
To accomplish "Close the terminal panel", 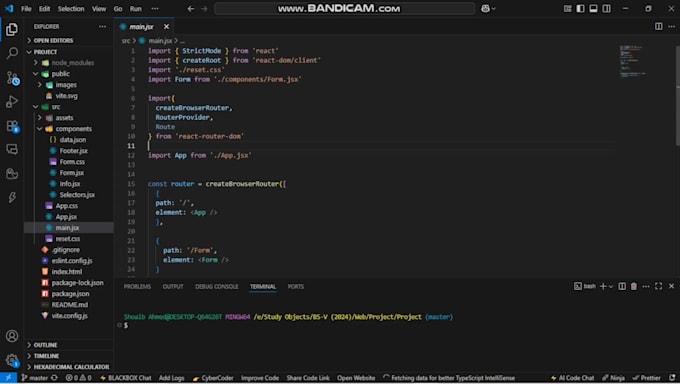I will tap(671, 286).
